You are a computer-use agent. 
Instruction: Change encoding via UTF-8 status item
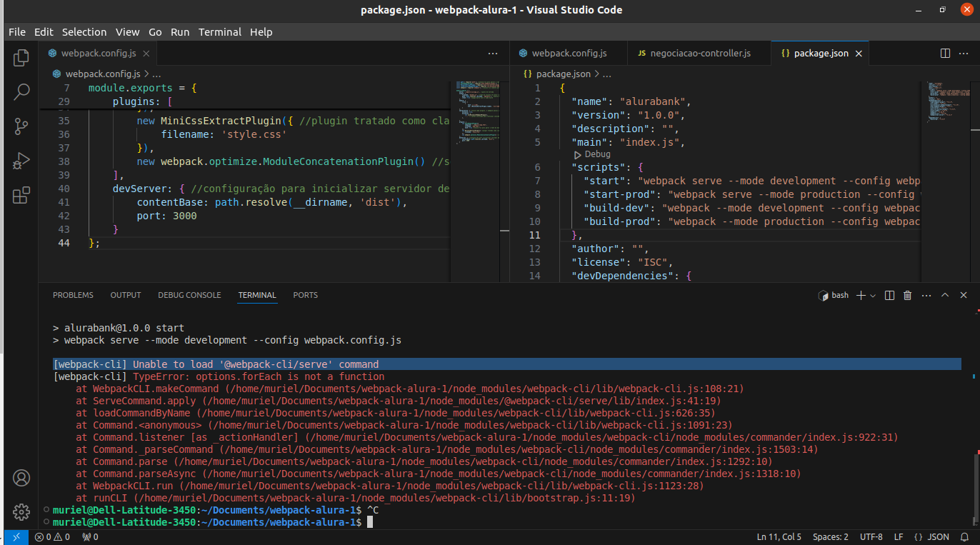(x=871, y=537)
